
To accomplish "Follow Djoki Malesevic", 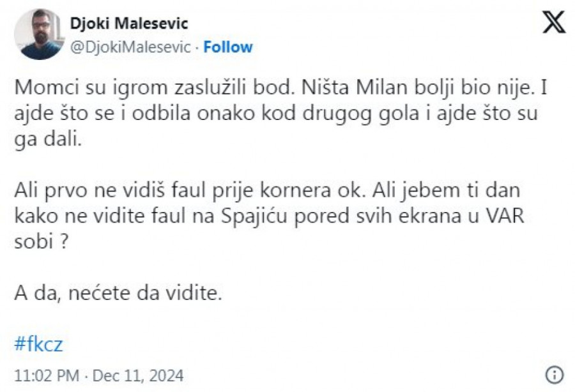I will (228, 47).
